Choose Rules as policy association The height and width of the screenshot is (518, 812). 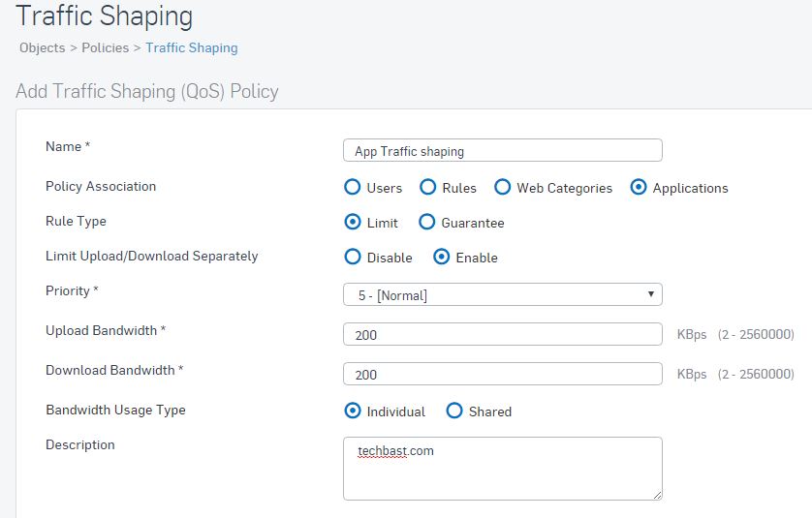pyautogui.click(x=427, y=187)
